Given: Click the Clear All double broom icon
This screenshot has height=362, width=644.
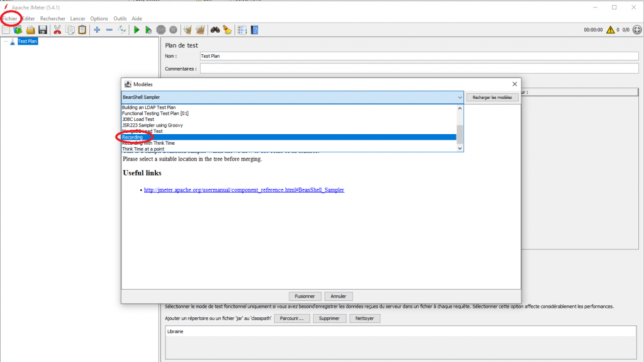Looking at the screenshot, I should [x=200, y=30].
